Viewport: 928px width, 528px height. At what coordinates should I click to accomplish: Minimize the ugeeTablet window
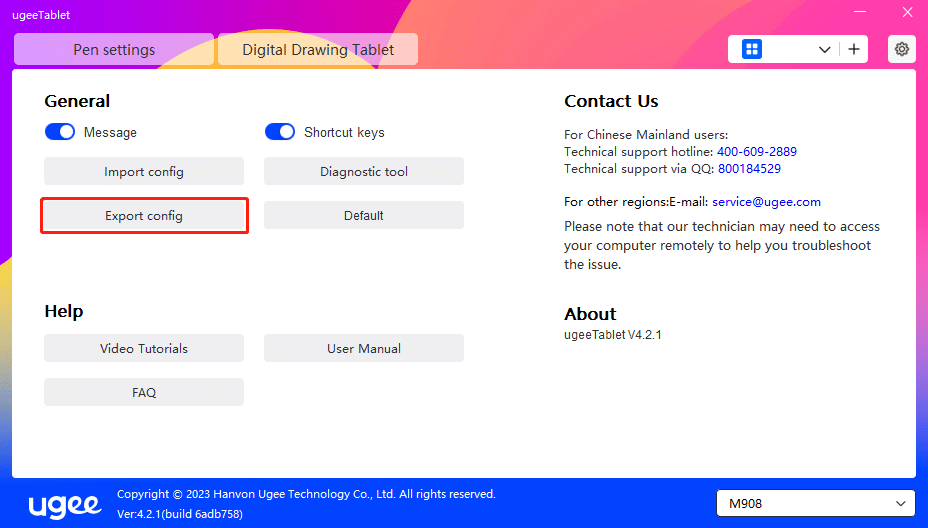click(860, 12)
